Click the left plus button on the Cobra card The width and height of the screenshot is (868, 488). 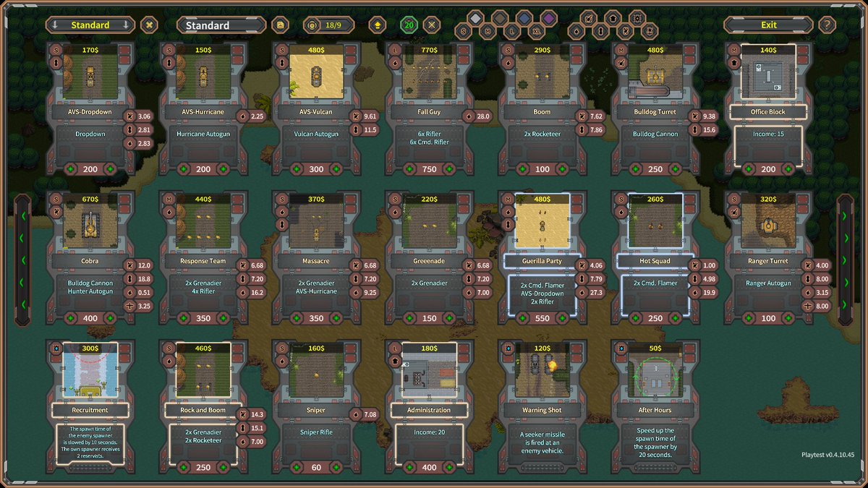[x=71, y=318]
